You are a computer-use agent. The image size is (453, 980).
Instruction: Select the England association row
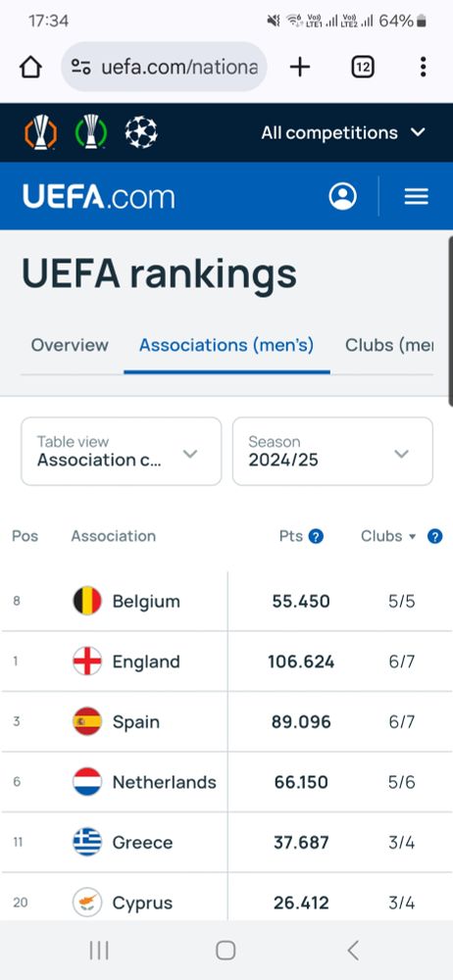pos(226,661)
